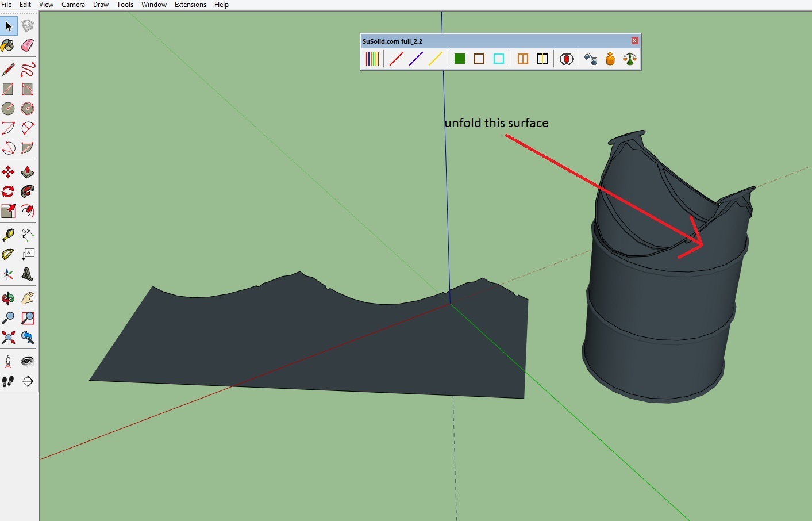Choose the Look Around eye tool
This screenshot has height=521, width=812.
(x=28, y=362)
